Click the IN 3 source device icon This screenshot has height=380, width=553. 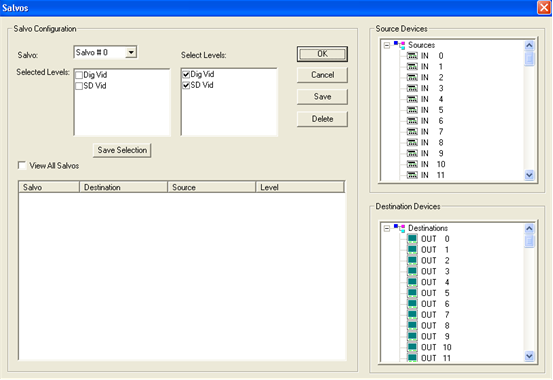[x=412, y=88]
